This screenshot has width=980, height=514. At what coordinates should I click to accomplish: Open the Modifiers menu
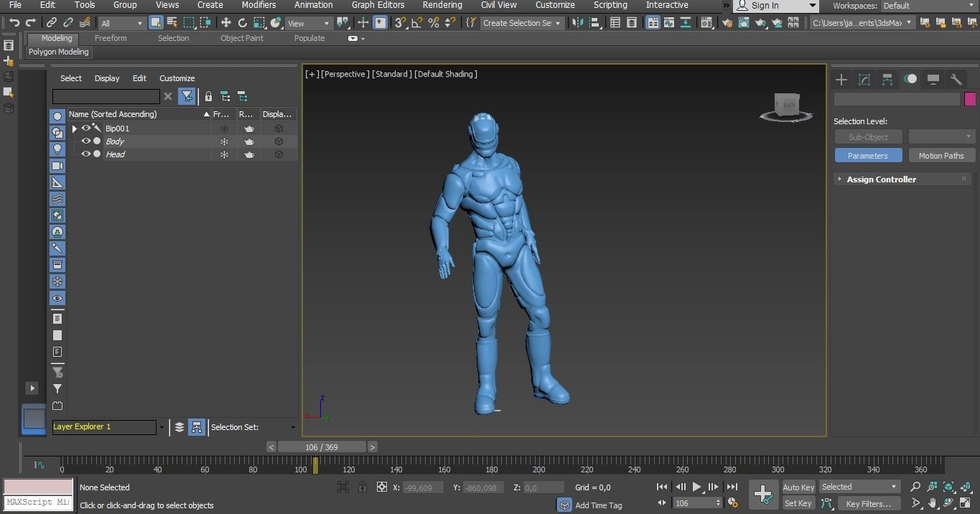(x=258, y=5)
